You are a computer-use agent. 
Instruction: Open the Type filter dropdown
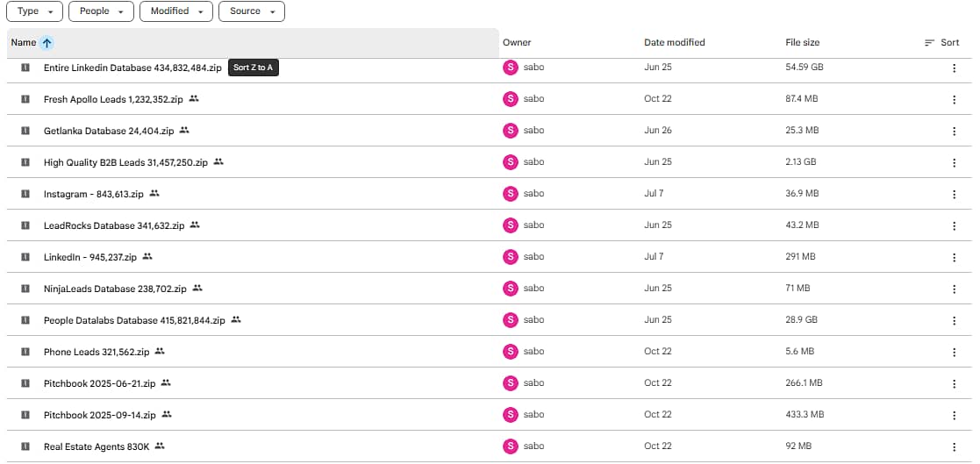(35, 11)
